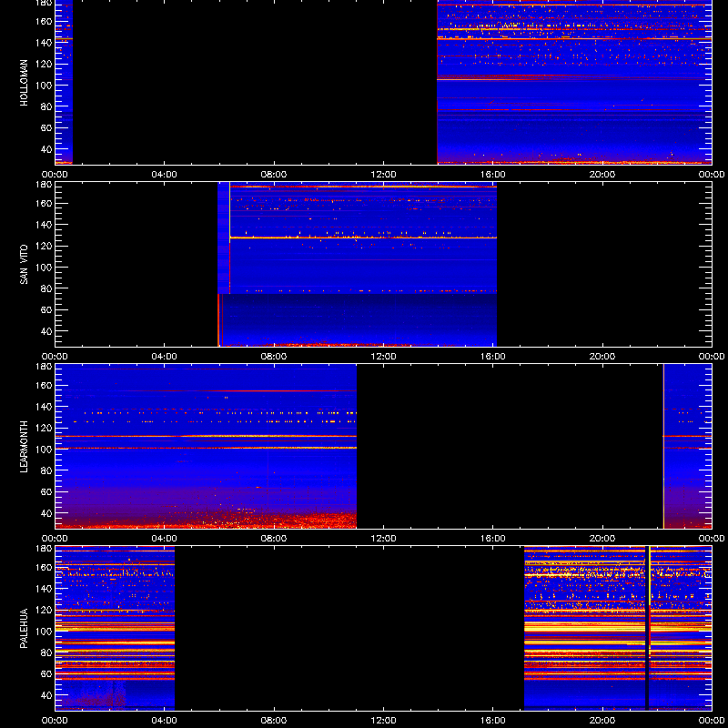This screenshot has width=728, height=728.
Task: Click the bright 128 MHz line in San Vito spectrogram
Action: pos(363,238)
